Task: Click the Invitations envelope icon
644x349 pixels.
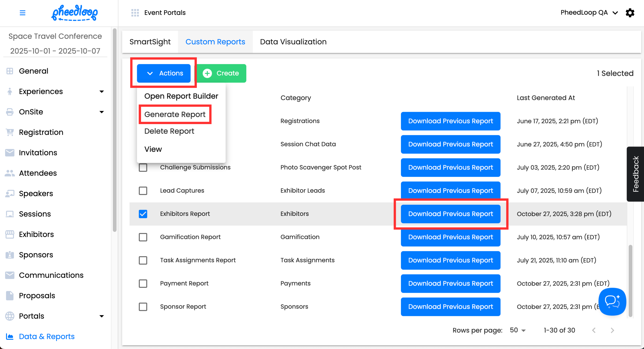Action: tap(10, 152)
